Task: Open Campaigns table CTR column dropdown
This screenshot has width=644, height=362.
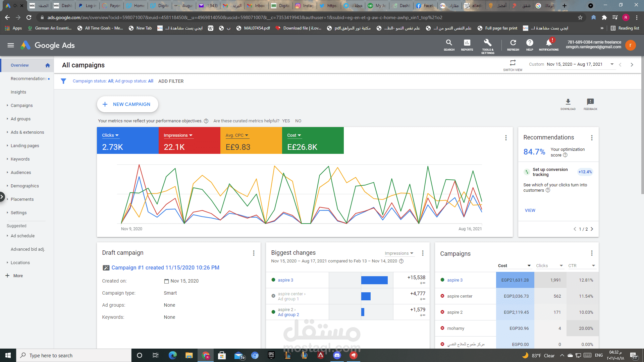Action: (x=582, y=266)
